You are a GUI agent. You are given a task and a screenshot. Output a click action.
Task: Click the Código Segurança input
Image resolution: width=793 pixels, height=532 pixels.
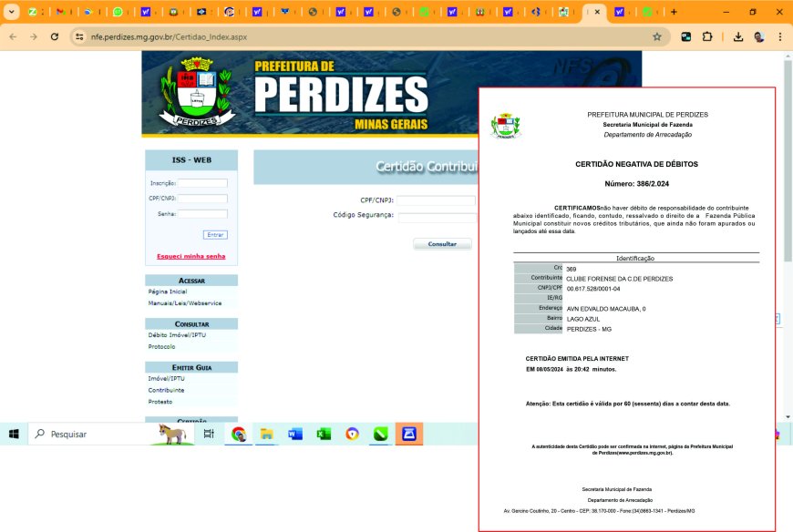[x=437, y=218]
